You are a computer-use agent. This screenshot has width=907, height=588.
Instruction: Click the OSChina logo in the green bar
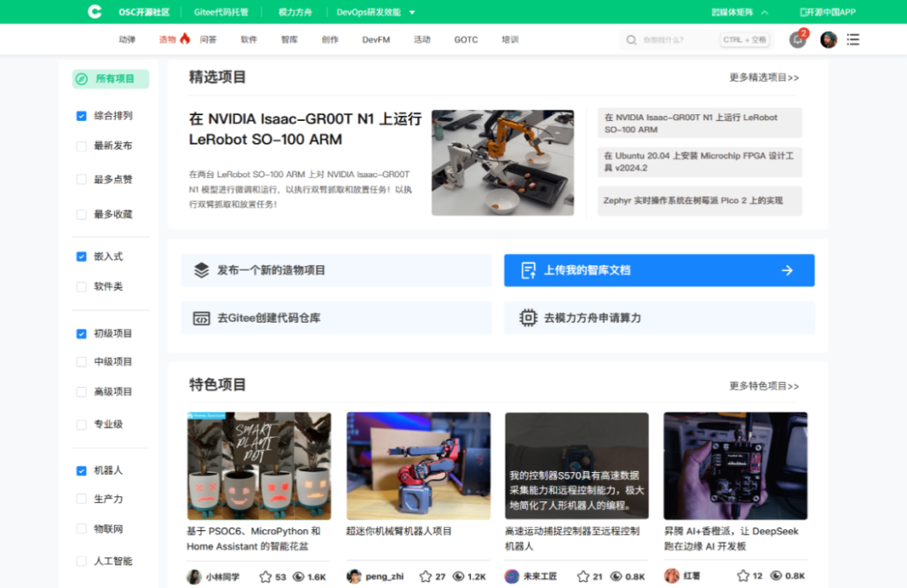[94, 12]
